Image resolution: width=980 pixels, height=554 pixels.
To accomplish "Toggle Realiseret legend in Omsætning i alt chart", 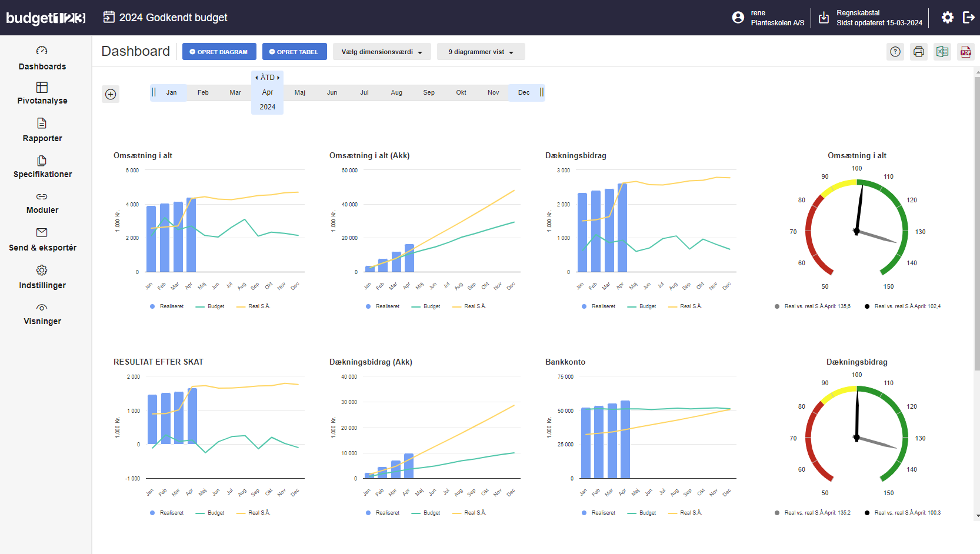I will click(x=166, y=306).
